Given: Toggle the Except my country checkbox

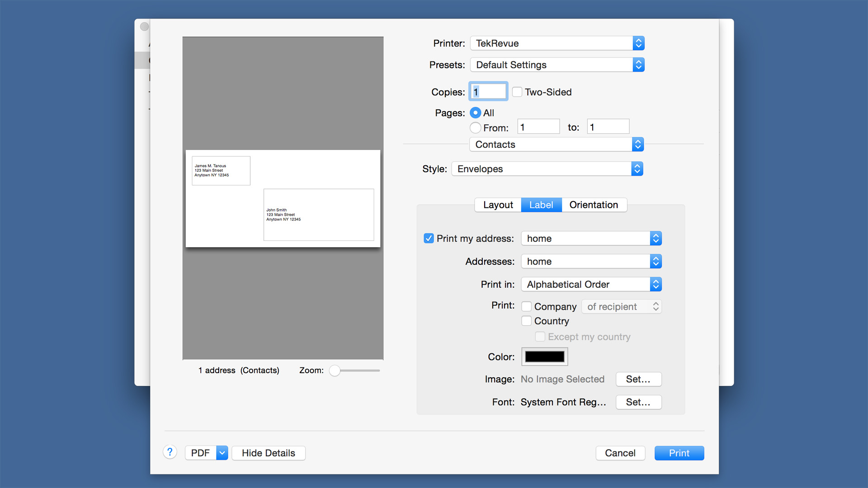Looking at the screenshot, I should 540,337.
